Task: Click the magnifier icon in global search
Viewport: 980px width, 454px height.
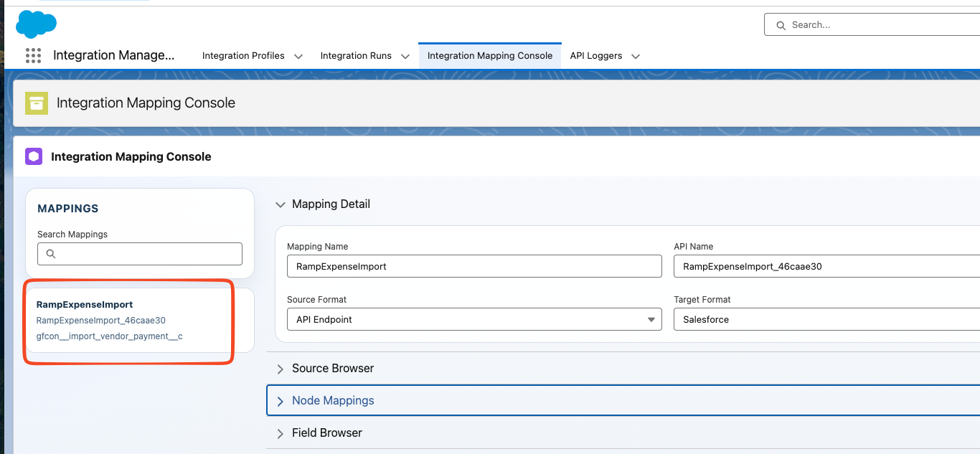Action: click(781, 25)
